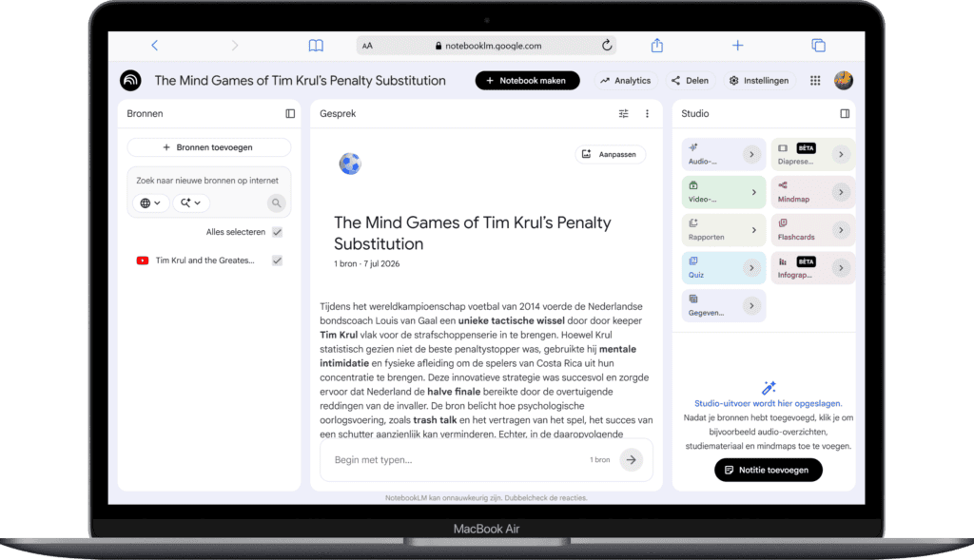974x560 pixels.
Task: Click the magic wand Studio icon
Action: click(769, 388)
